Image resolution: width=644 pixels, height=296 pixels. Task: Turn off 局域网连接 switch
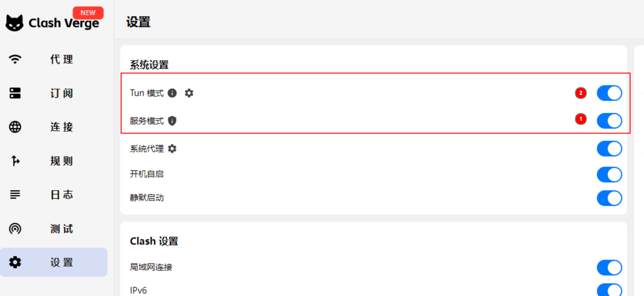(x=609, y=268)
